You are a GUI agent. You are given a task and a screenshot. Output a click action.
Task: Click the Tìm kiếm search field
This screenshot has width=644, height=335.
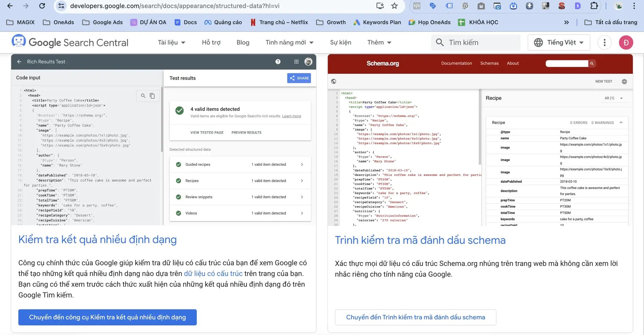click(x=476, y=42)
